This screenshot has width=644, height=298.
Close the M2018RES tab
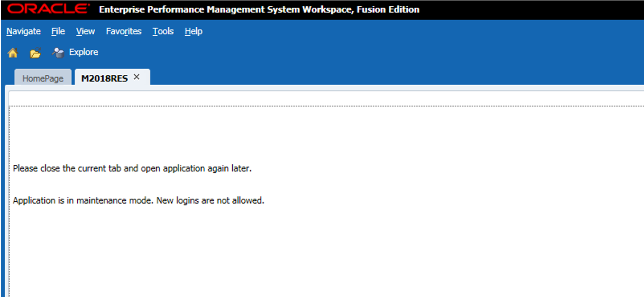coord(136,77)
